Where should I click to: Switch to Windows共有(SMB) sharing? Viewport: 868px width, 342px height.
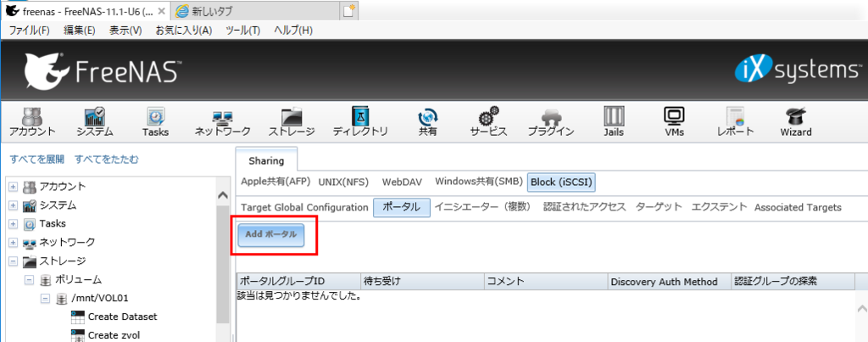478,182
